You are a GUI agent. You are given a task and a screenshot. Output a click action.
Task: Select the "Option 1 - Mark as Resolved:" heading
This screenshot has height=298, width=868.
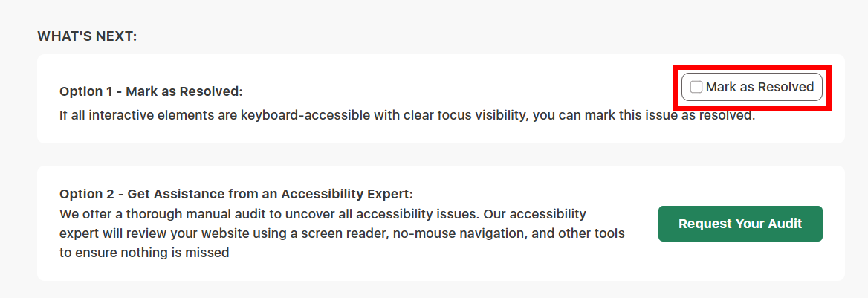tap(151, 91)
